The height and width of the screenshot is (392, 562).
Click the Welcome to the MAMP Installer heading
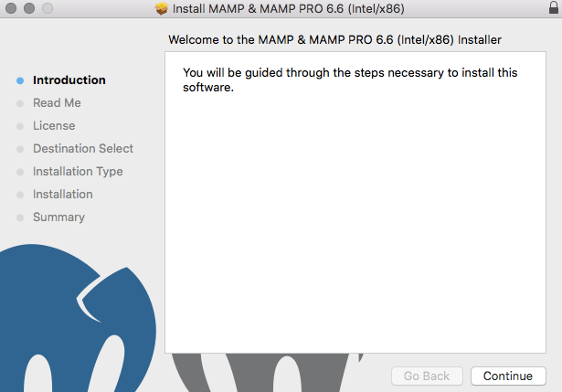[x=335, y=40]
